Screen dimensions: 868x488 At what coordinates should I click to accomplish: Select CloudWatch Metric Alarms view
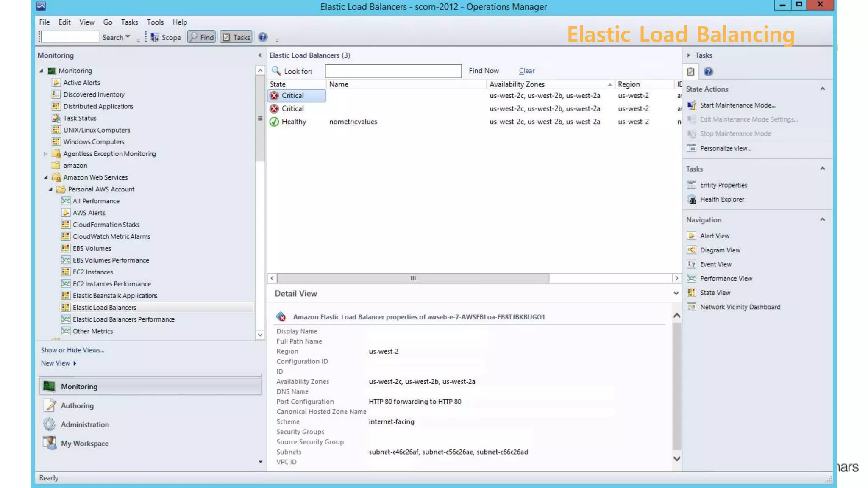pos(111,236)
